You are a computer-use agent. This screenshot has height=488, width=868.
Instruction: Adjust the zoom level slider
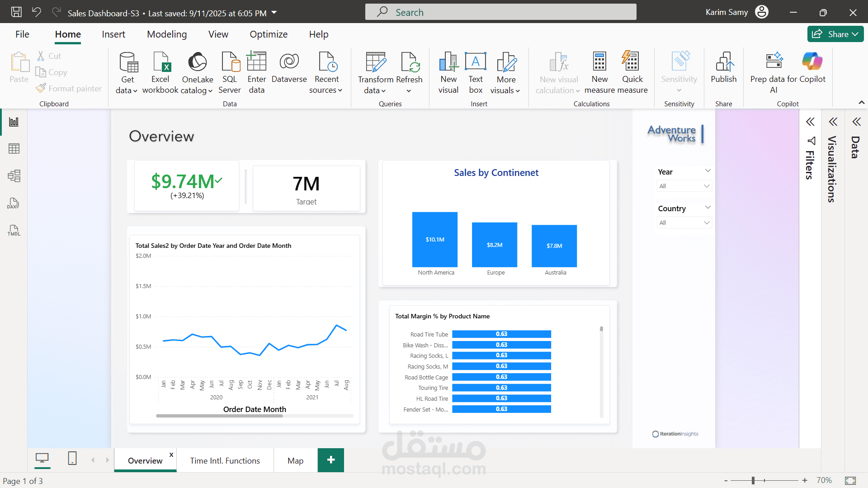(753, 480)
